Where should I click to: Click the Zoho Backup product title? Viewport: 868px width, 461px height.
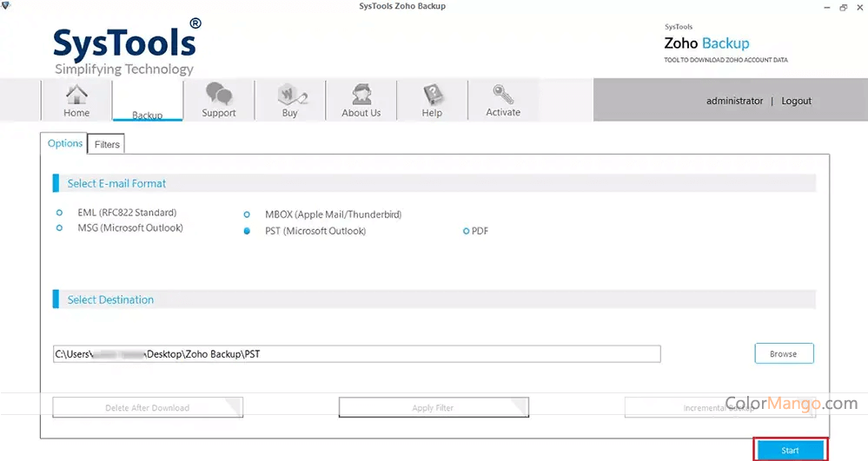click(x=706, y=43)
